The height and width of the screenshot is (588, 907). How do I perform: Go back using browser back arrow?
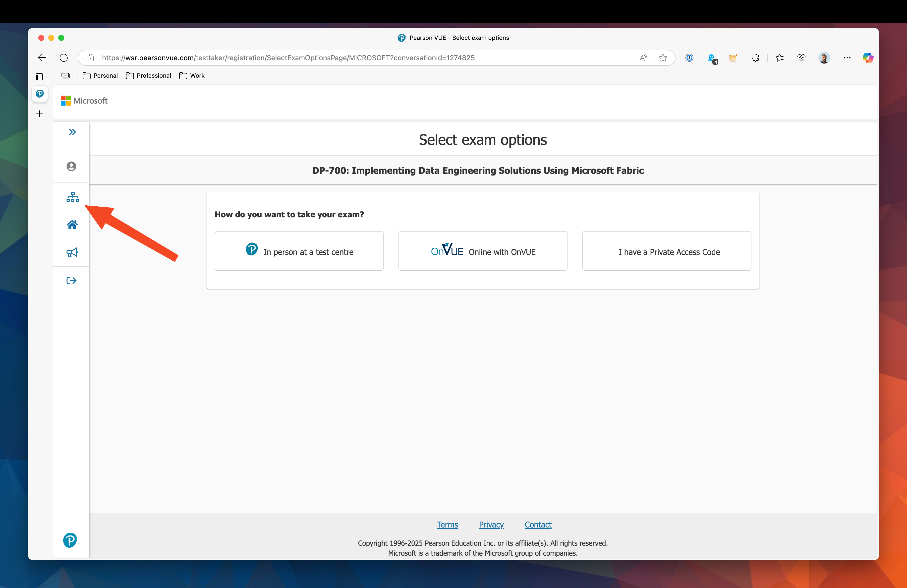[42, 58]
